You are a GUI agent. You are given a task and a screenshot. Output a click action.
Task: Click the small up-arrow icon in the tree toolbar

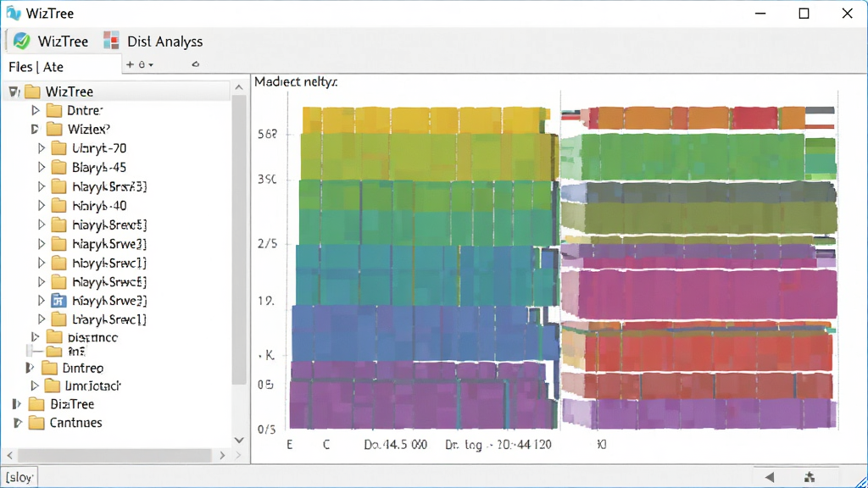click(196, 64)
